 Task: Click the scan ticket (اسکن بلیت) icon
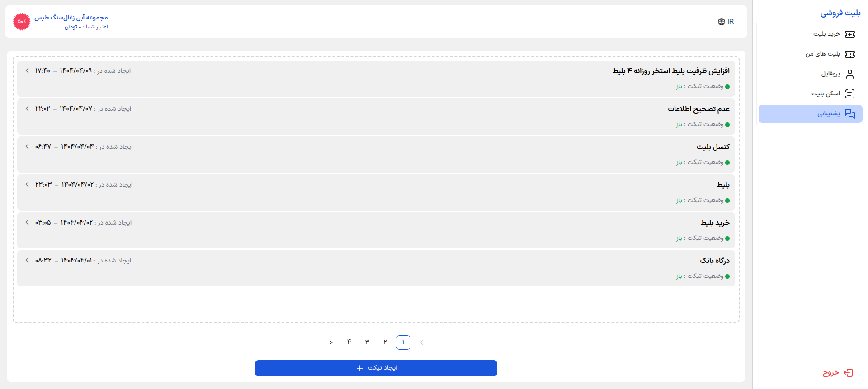[x=850, y=94]
